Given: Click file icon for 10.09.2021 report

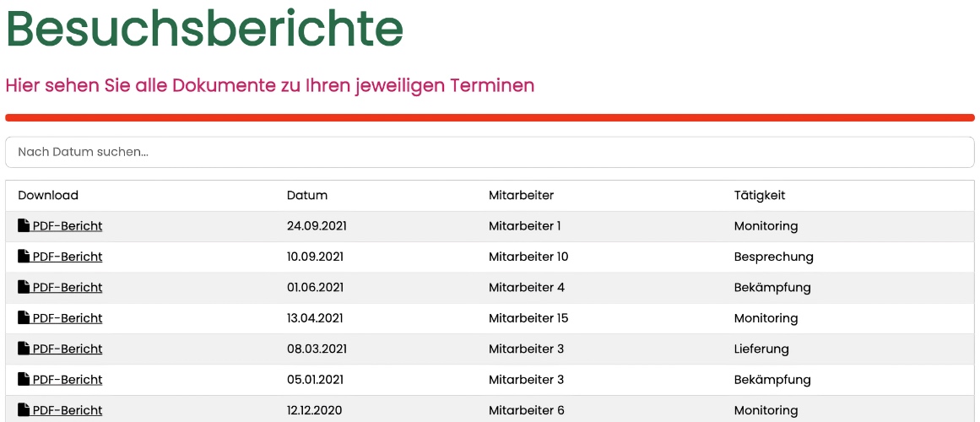Looking at the screenshot, I should pos(24,256).
